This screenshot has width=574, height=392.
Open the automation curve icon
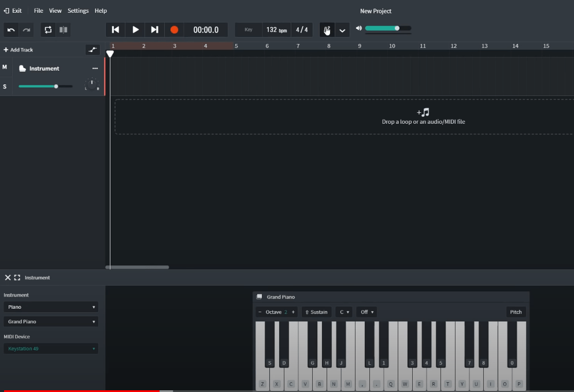click(x=92, y=50)
